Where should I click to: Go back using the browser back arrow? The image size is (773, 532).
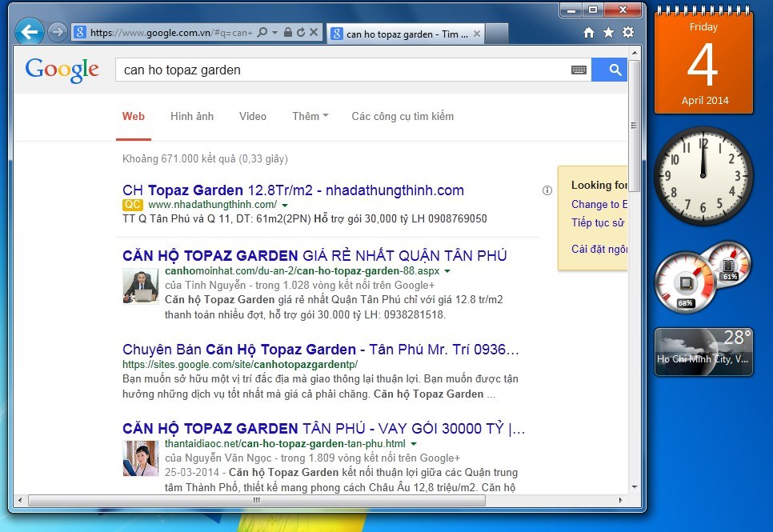pyautogui.click(x=29, y=33)
